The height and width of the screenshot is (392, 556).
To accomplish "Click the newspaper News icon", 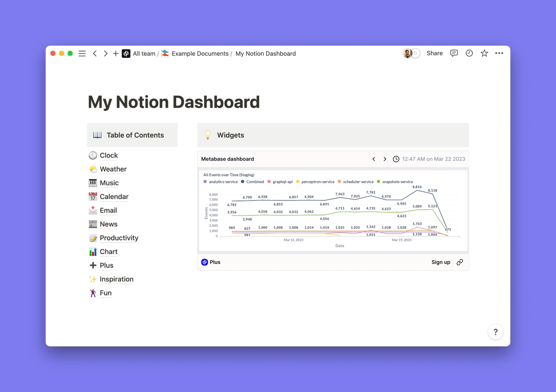I will coord(93,224).
